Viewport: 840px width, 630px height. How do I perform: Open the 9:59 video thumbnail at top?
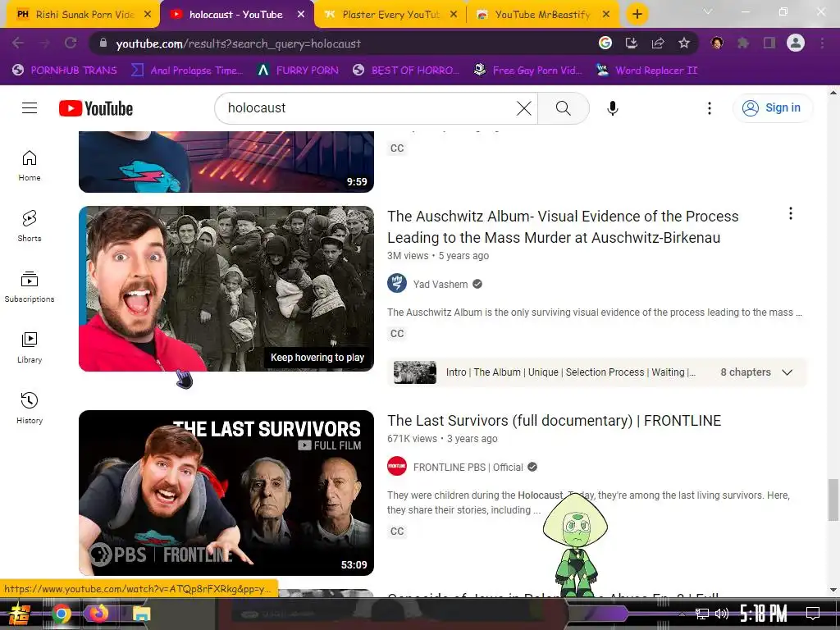click(226, 162)
